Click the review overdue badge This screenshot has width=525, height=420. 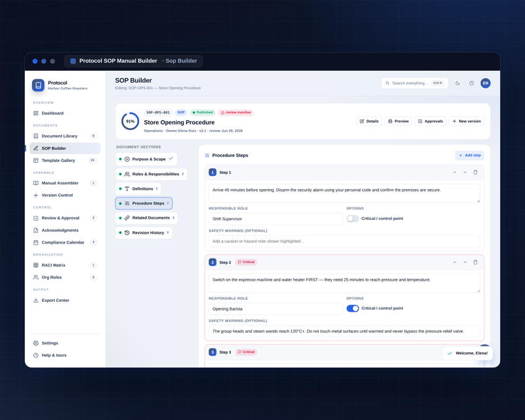(236, 112)
